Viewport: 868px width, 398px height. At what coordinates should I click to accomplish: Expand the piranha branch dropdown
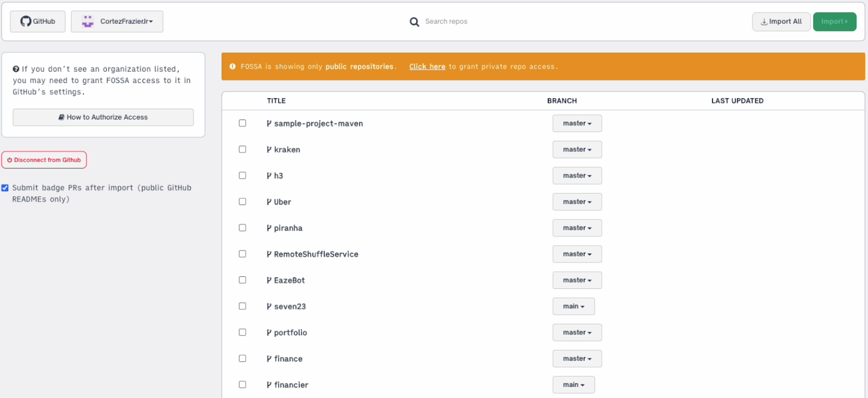click(x=577, y=228)
